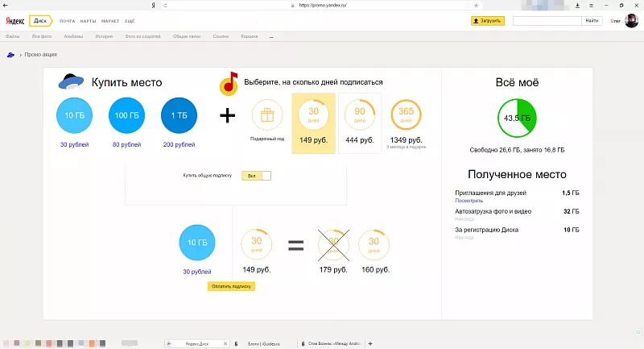Click the gift code icon
Screen dimensions: 644x349
pyautogui.click(x=267, y=115)
